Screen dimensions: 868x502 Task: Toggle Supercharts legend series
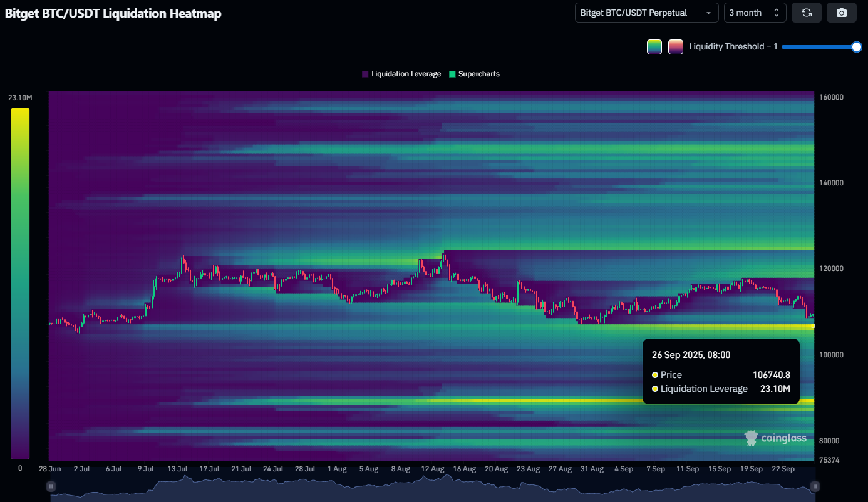(474, 74)
